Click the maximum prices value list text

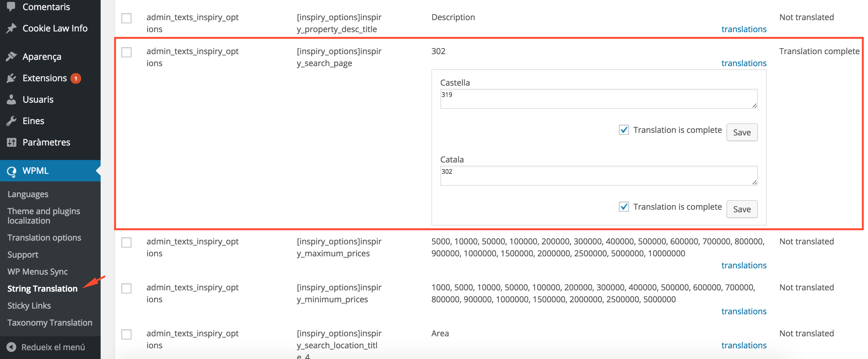pos(598,247)
